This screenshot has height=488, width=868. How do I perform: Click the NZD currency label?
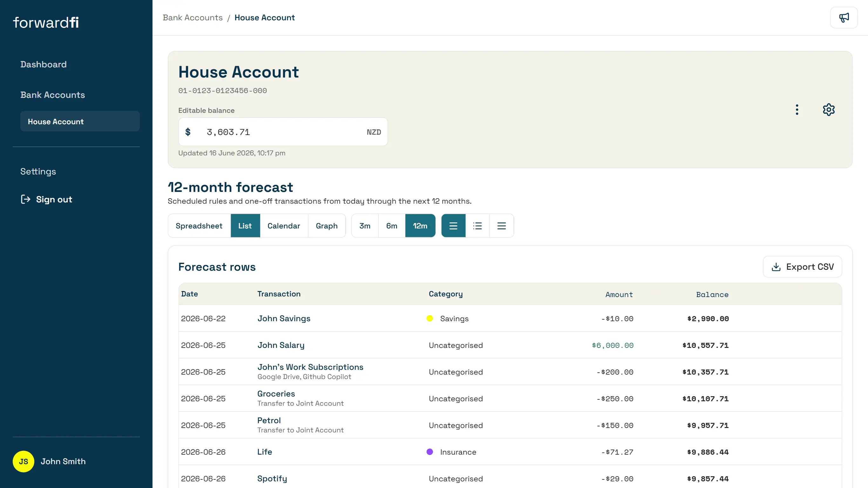pyautogui.click(x=374, y=132)
